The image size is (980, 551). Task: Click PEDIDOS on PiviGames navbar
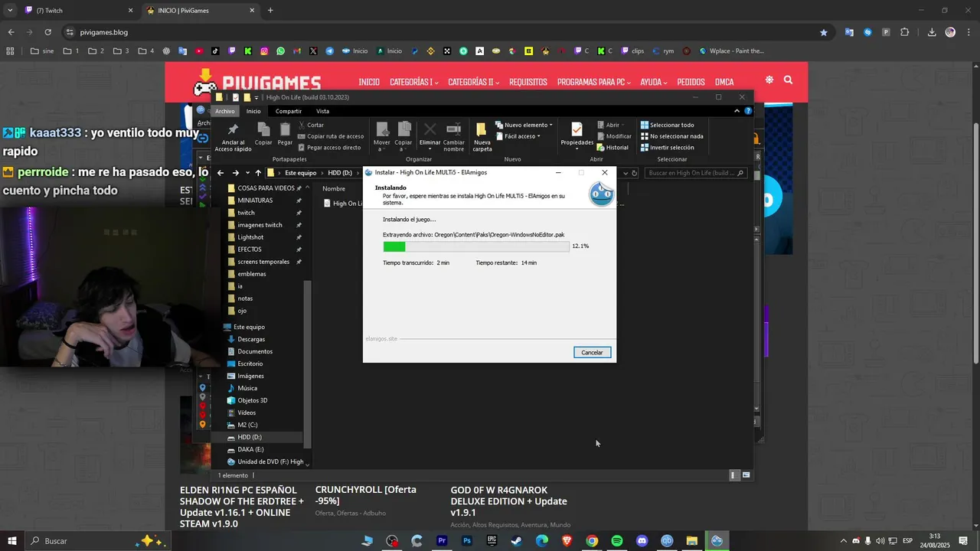pyautogui.click(x=691, y=82)
